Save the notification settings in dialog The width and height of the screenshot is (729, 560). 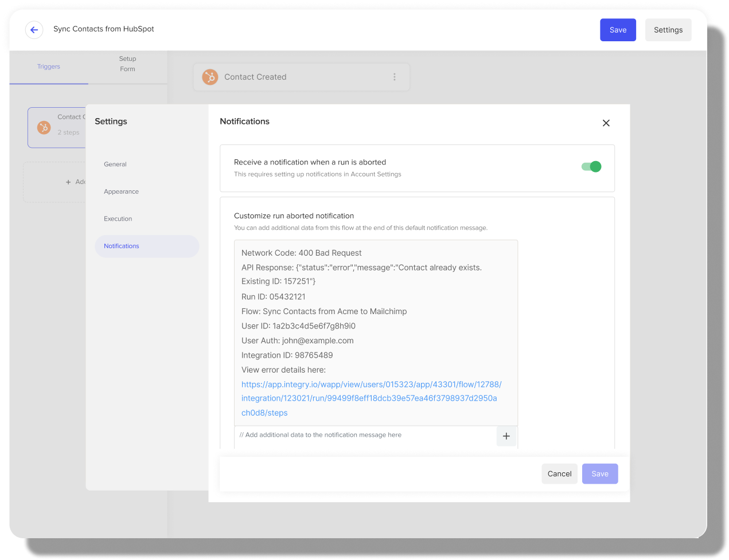pos(600,474)
